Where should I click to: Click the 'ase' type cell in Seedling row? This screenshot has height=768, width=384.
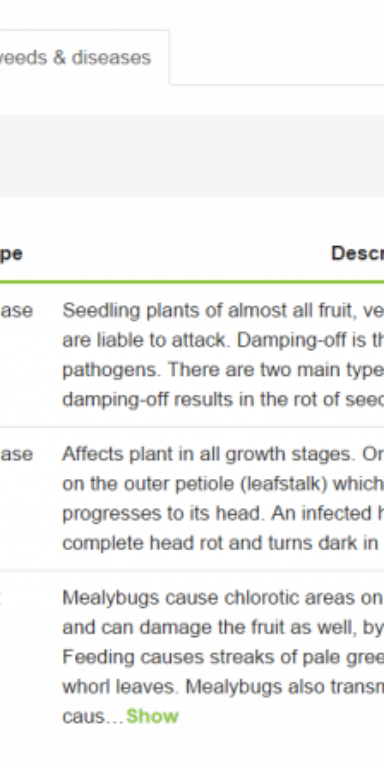click(16, 311)
